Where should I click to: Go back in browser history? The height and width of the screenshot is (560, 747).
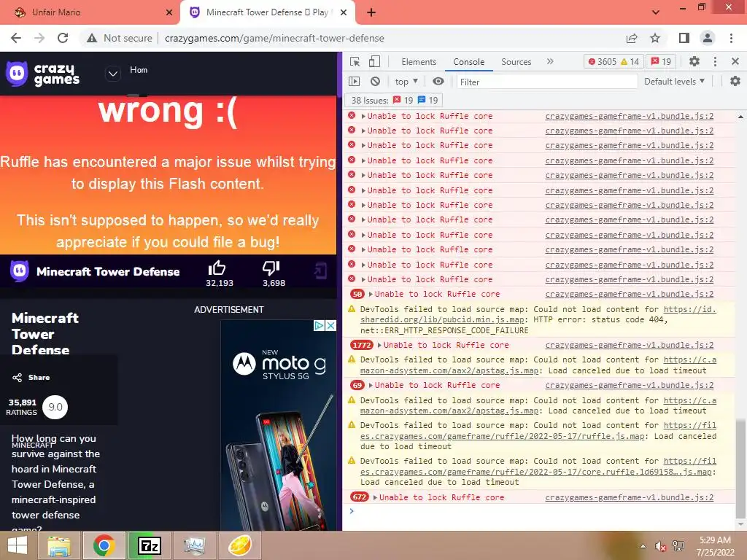pos(16,38)
